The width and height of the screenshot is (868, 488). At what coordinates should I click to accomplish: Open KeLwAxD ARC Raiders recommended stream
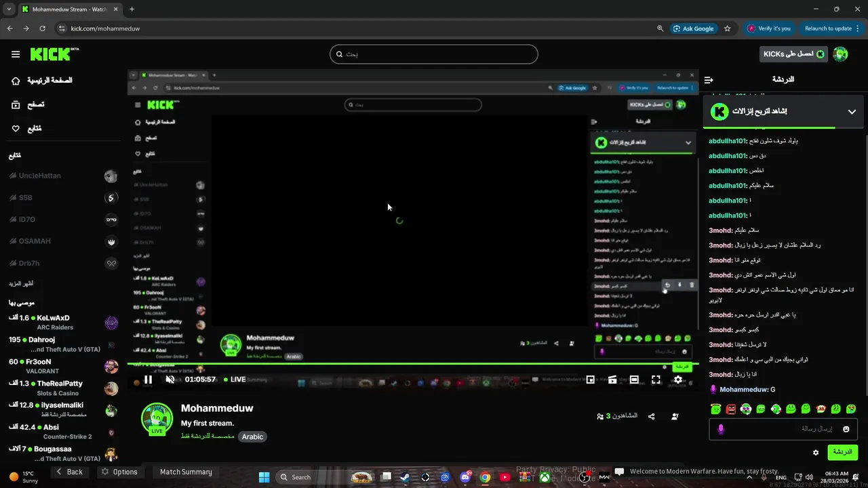64,323
